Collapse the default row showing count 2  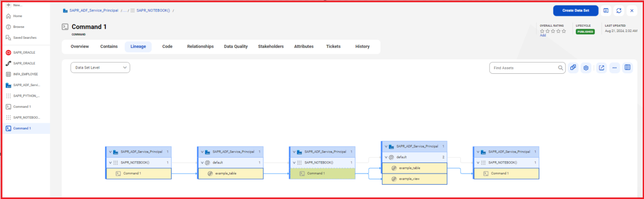(x=386, y=157)
